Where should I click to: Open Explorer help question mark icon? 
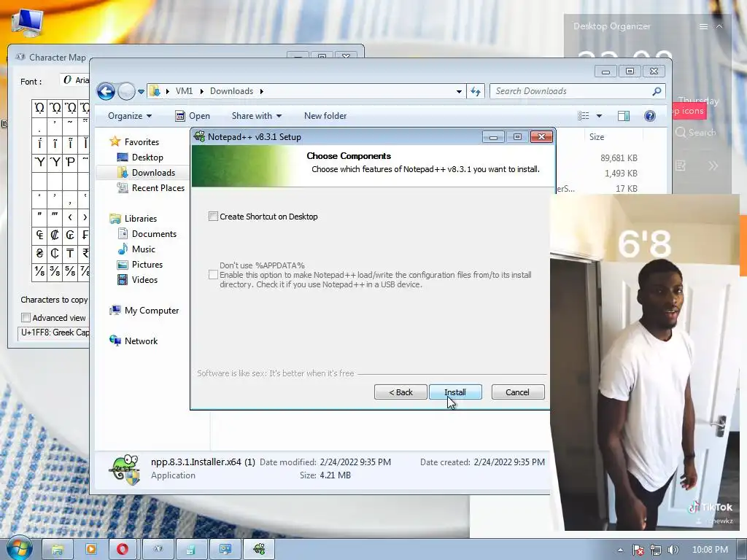tap(650, 116)
